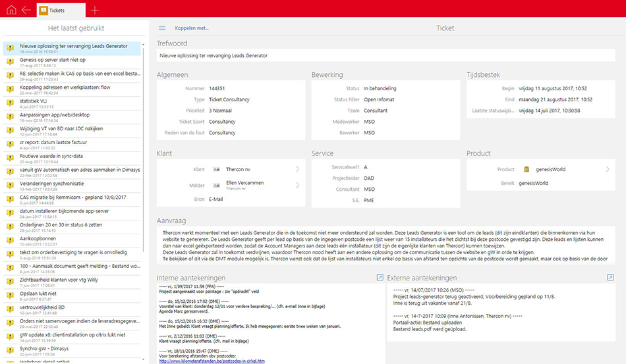The image size is (626, 364).
Task: Open the kilometerafstanden.be postcode link
Action: pos(212,361)
